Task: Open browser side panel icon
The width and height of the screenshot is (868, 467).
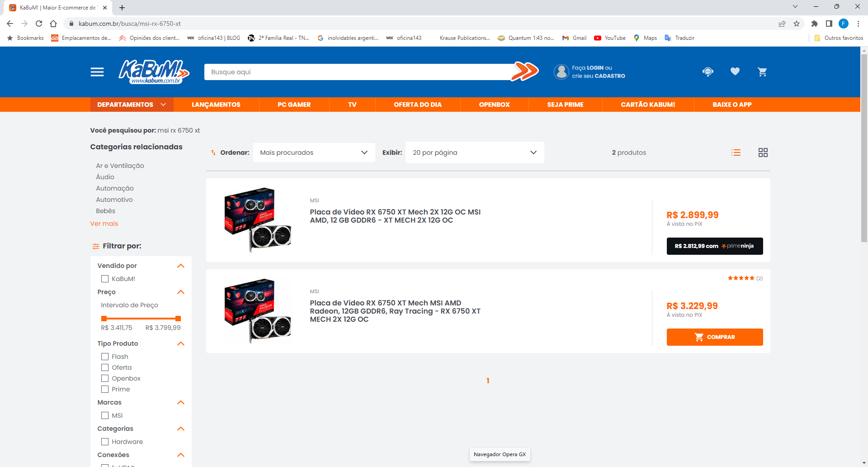Action: tap(829, 24)
